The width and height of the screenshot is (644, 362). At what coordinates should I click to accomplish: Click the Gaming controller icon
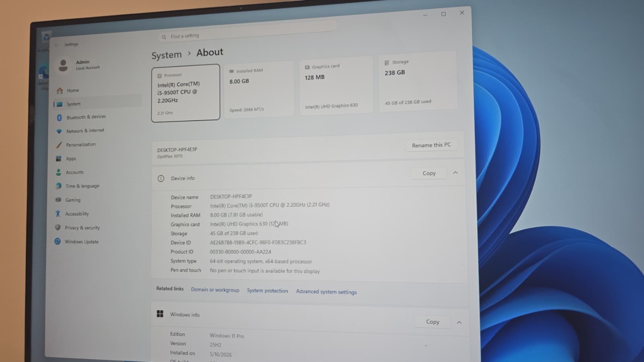pyautogui.click(x=58, y=200)
